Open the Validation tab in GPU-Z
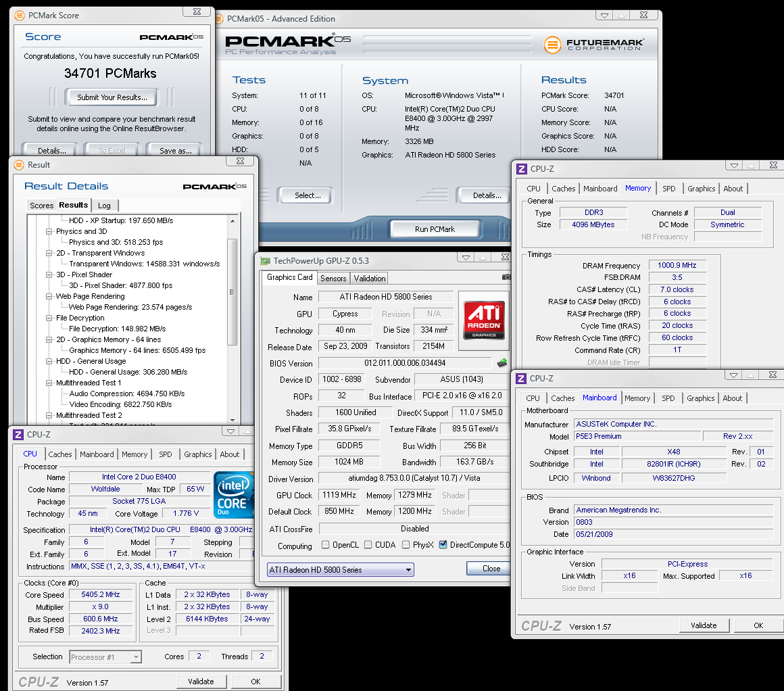The width and height of the screenshot is (784, 691). coord(370,279)
